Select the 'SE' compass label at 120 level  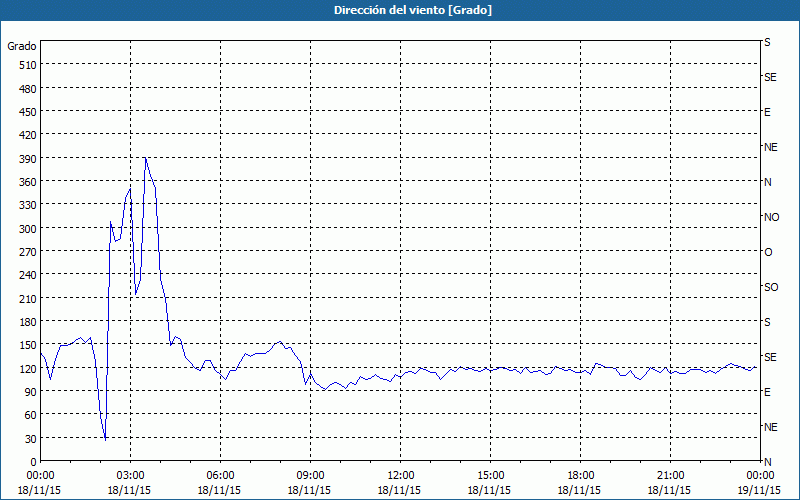[770, 357]
